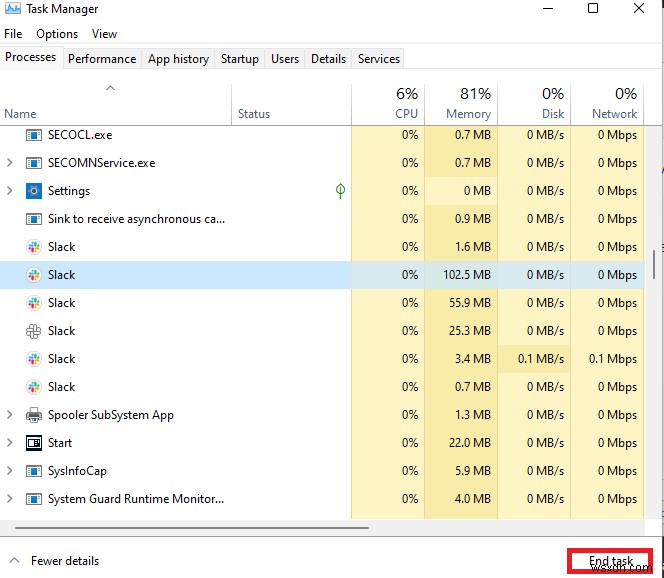Click the SECOMNService.exe process icon
Viewport: 664px width, 578px height.
pyautogui.click(x=34, y=163)
